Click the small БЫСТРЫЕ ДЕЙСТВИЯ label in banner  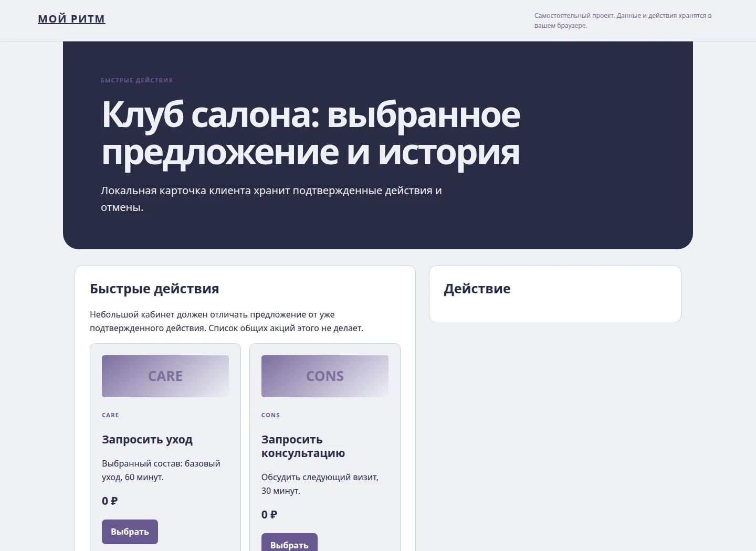coord(137,80)
